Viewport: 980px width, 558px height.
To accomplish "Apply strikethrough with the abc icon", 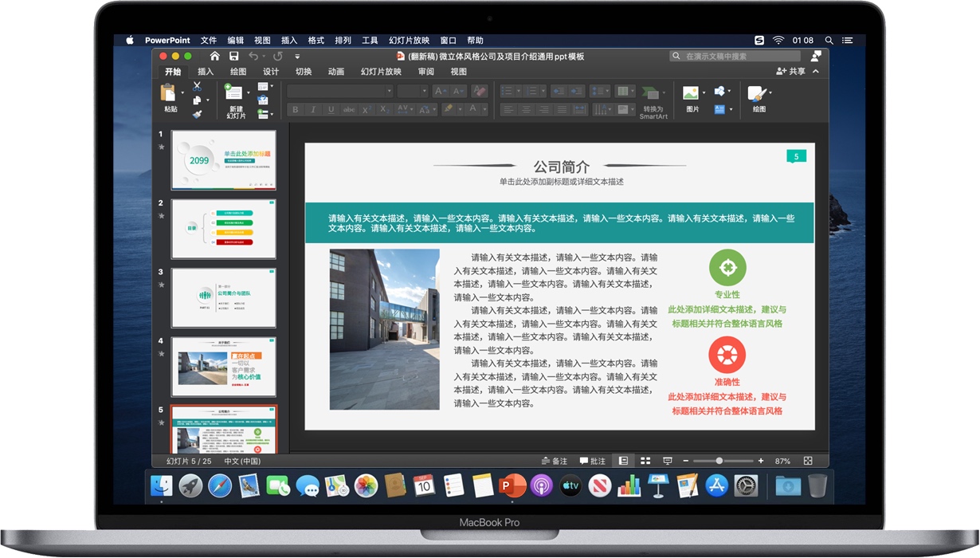I will click(350, 108).
